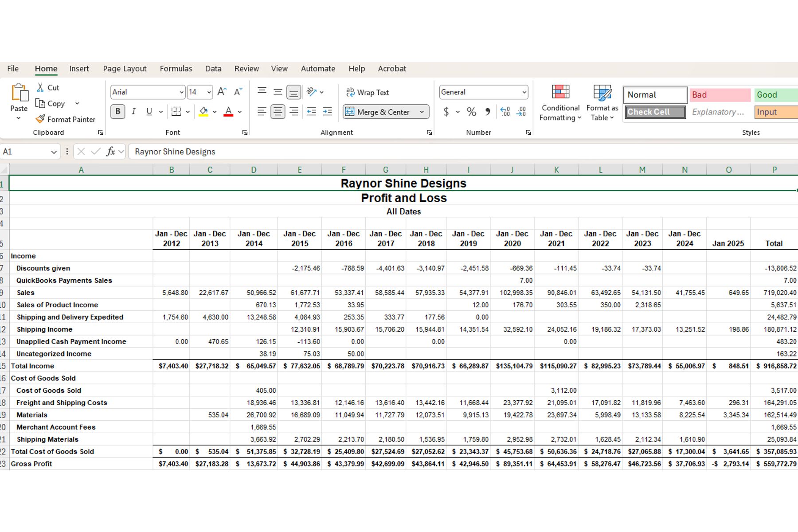Apply the Borders icon
This screenshot has width=798, height=532.
176,112
